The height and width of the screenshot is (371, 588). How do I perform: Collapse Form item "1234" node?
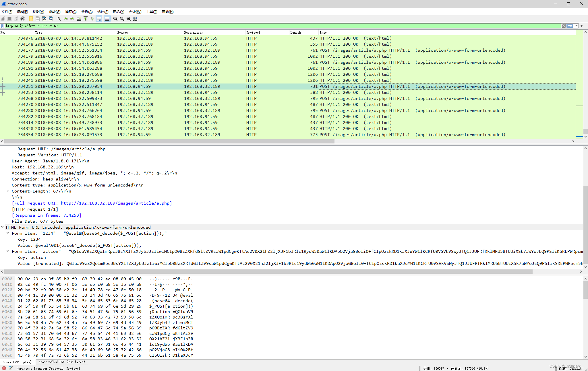click(8, 233)
